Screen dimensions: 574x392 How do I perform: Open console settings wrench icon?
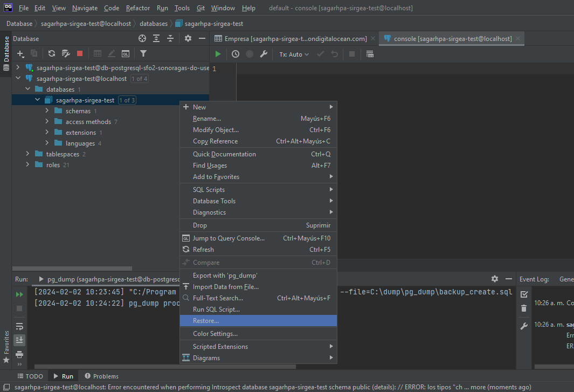(264, 54)
